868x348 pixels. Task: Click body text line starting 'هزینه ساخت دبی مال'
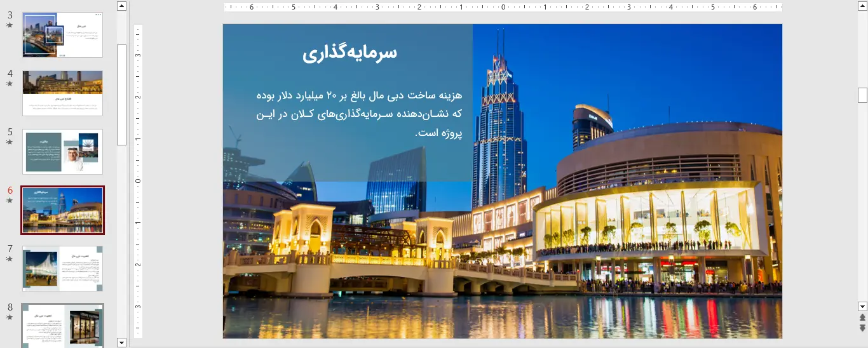click(x=360, y=95)
